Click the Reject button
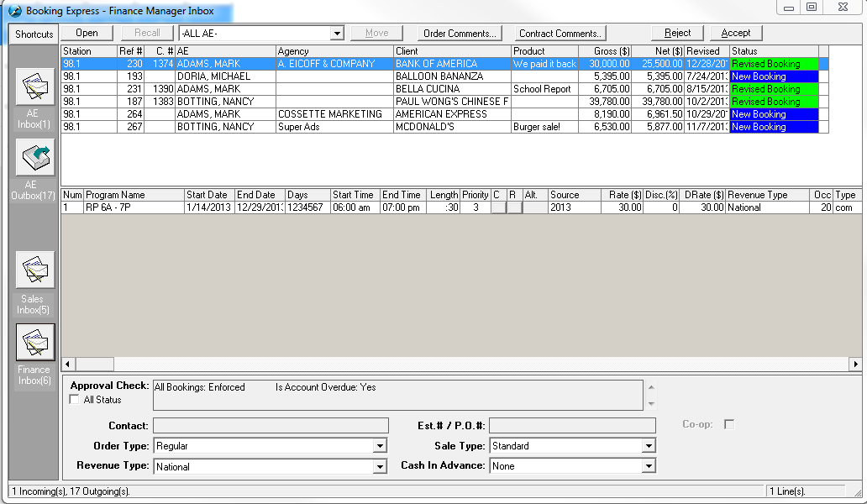The height and width of the screenshot is (504, 867). pyautogui.click(x=677, y=33)
